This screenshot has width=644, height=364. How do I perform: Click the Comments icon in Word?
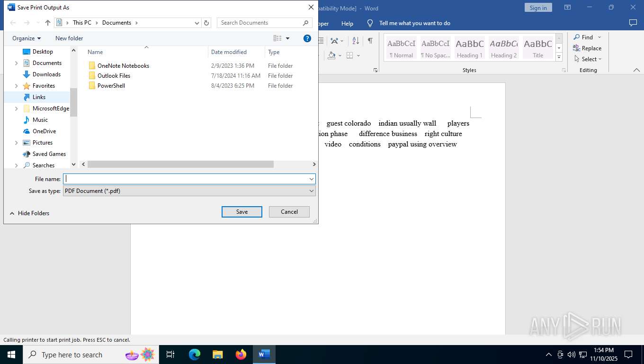pyautogui.click(x=633, y=23)
